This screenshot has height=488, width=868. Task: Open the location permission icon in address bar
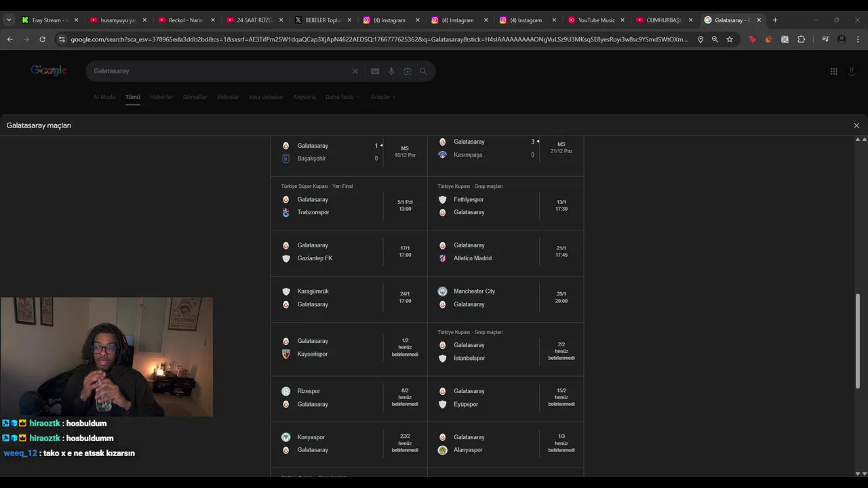pos(701,39)
